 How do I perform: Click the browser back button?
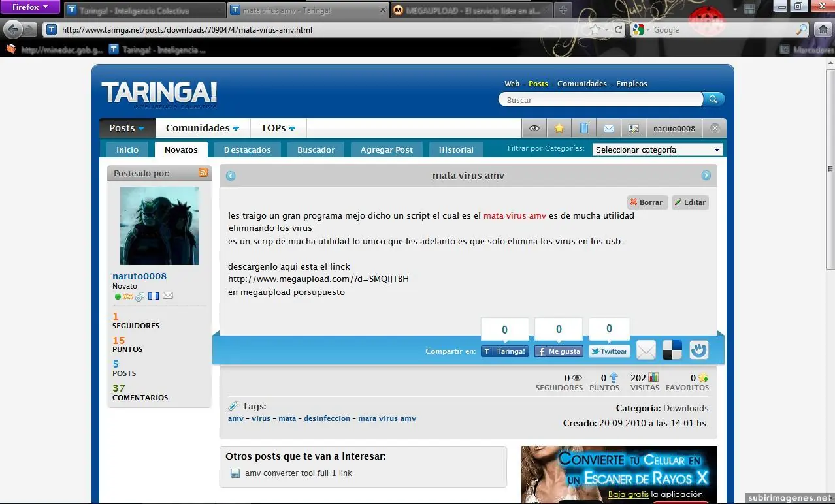[x=12, y=29]
